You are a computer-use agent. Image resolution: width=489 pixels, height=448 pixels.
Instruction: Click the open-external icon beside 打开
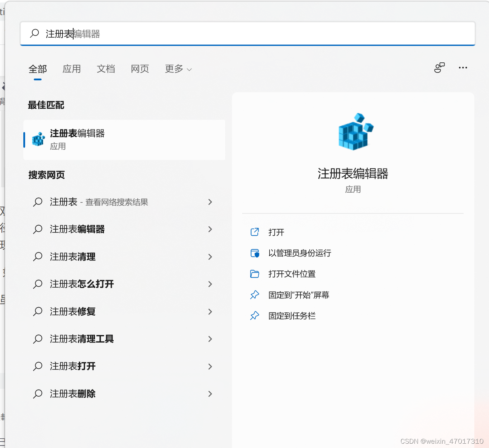click(255, 232)
